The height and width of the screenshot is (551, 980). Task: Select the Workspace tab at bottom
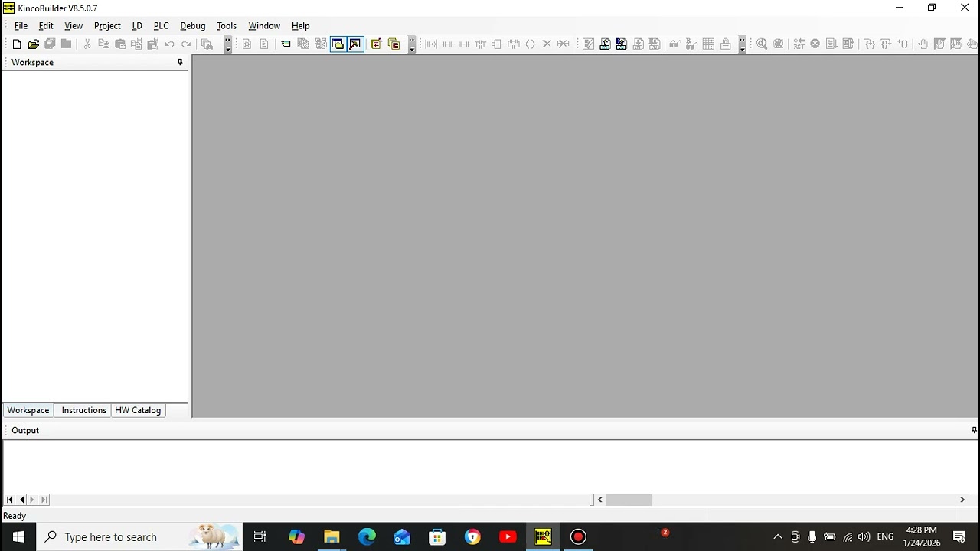[x=28, y=410]
